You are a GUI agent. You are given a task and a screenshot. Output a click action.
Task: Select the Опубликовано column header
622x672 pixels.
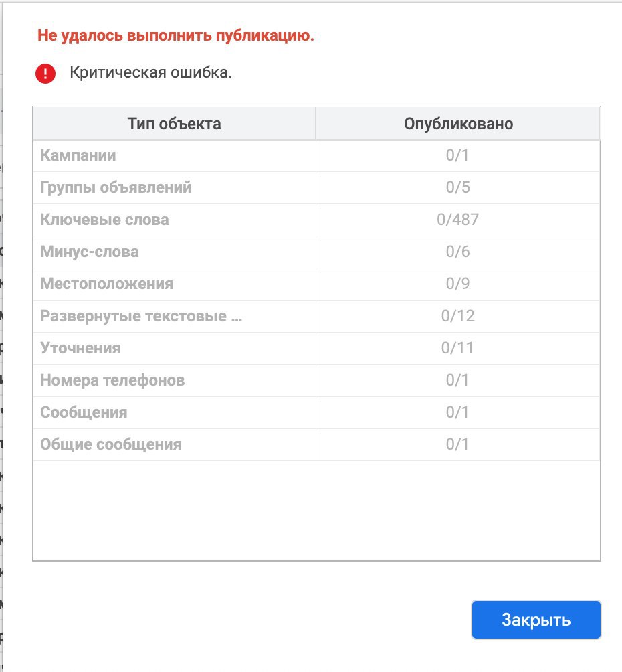(458, 123)
